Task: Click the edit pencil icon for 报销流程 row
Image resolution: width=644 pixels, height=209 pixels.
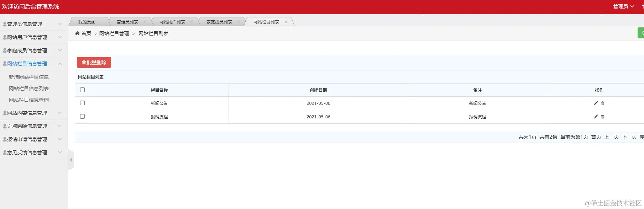Action: pyautogui.click(x=596, y=117)
